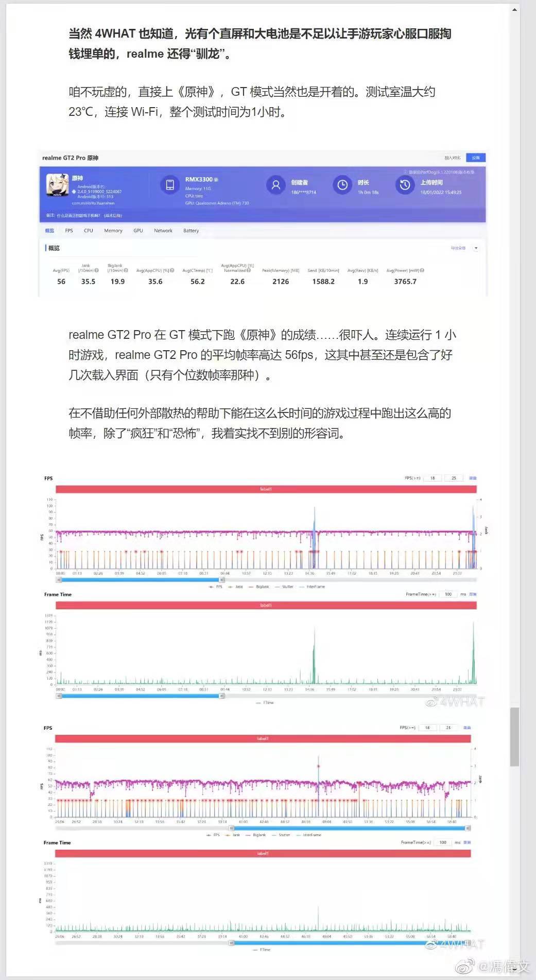Viewport: 536px width, 980px height.
Task: Click the phone device icon beside RMX3300
Action: pos(169,185)
